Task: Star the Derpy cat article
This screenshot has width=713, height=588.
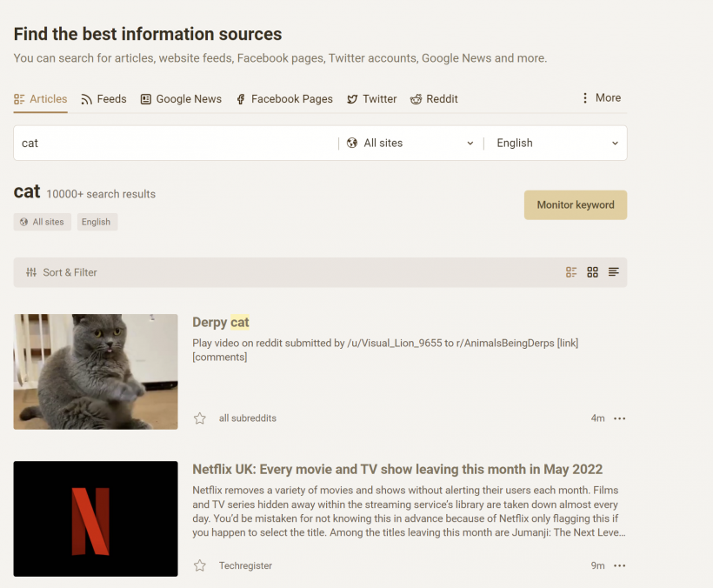Action: coord(200,418)
